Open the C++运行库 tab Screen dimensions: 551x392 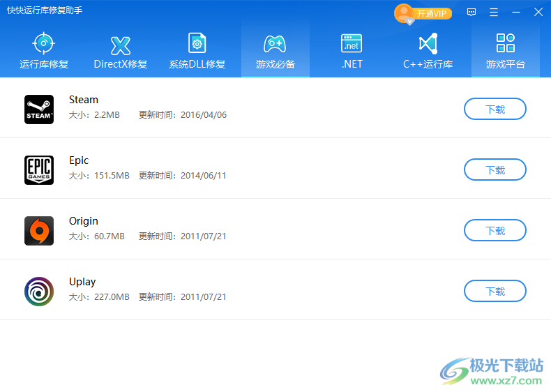click(428, 51)
